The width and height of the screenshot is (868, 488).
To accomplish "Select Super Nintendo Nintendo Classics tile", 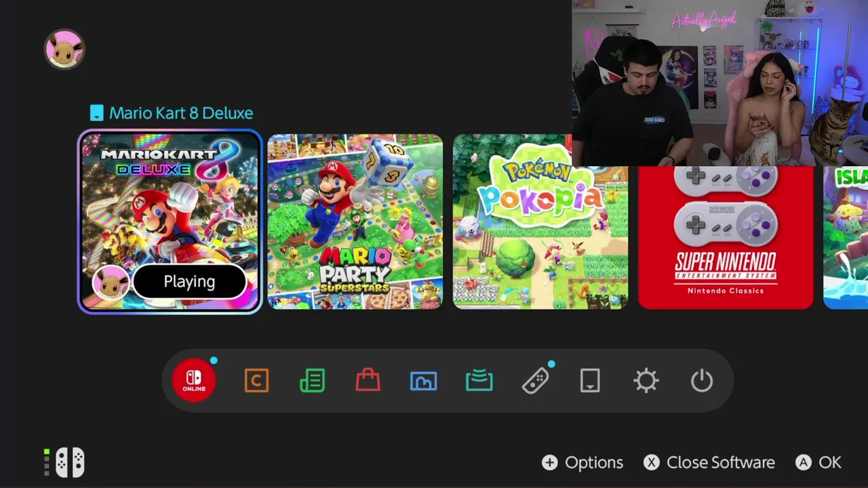I will tap(726, 237).
